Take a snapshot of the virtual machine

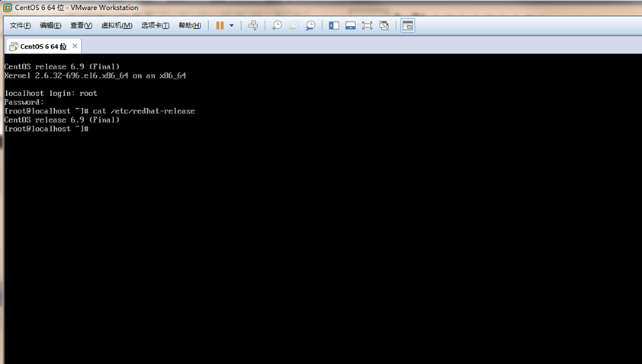(277, 25)
